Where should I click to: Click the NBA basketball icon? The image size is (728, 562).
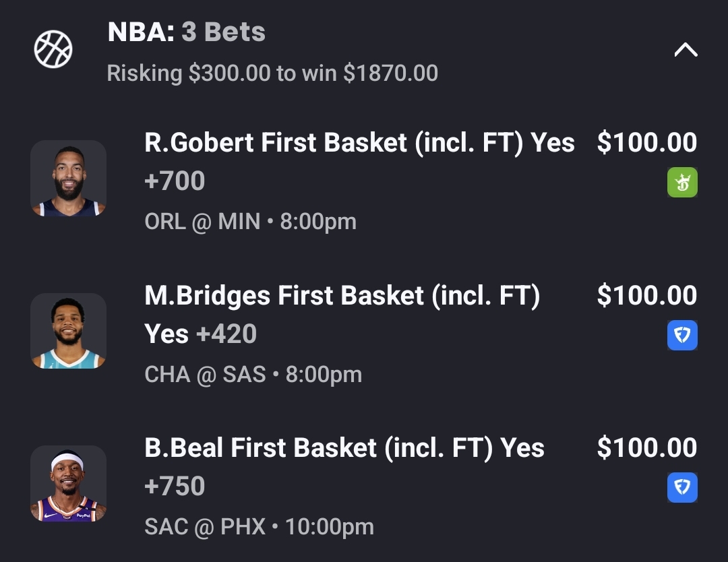click(x=53, y=49)
